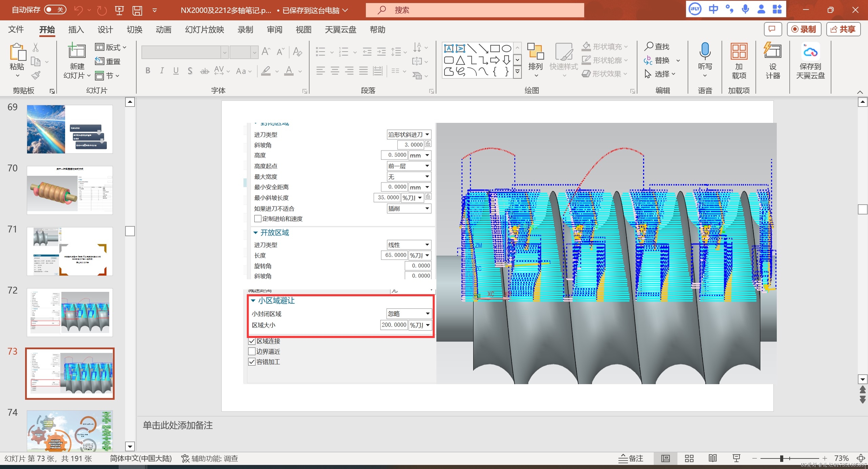
Task: Click the Clear All Formatting icon
Action: click(297, 52)
